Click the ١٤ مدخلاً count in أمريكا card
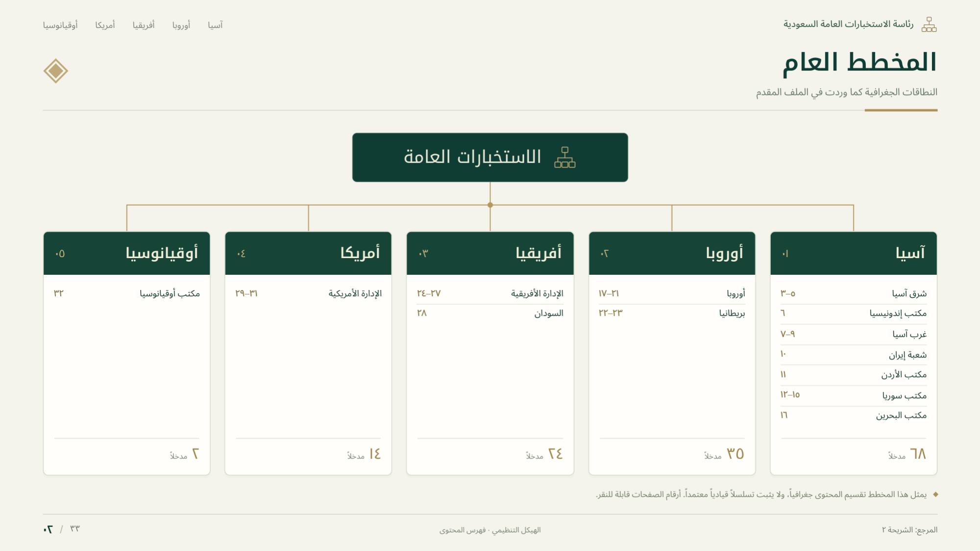The width and height of the screenshot is (980, 551). (364, 455)
